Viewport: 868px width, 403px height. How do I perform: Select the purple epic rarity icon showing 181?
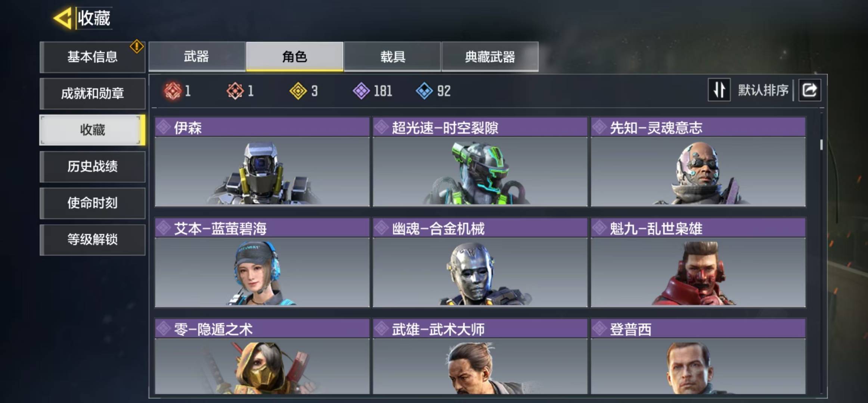pyautogui.click(x=361, y=91)
